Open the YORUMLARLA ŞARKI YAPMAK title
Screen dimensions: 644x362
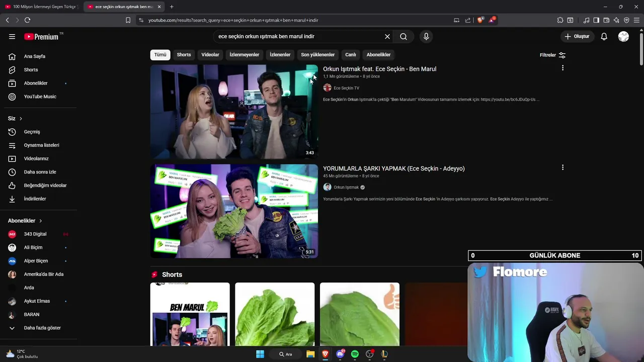(394, 168)
